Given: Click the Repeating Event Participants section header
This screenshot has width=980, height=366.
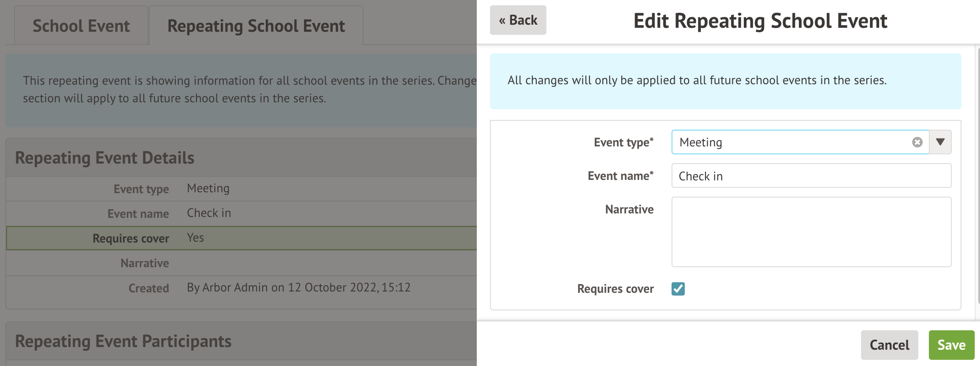Looking at the screenshot, I should click(123, 341).
